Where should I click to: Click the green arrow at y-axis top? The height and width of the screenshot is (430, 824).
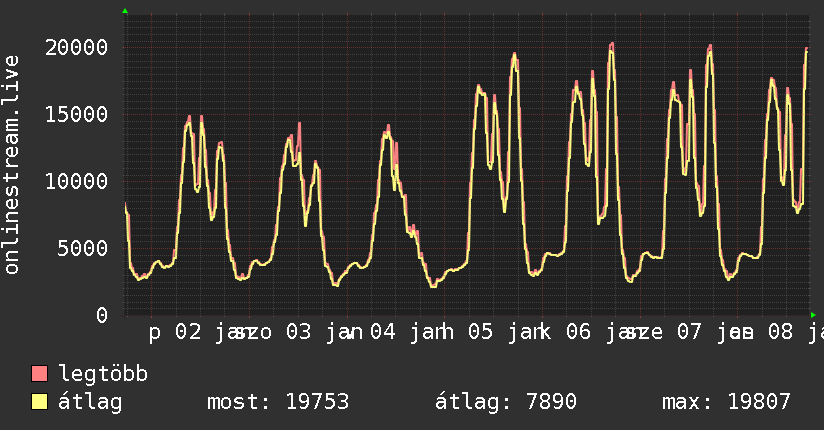coord(125,11)
